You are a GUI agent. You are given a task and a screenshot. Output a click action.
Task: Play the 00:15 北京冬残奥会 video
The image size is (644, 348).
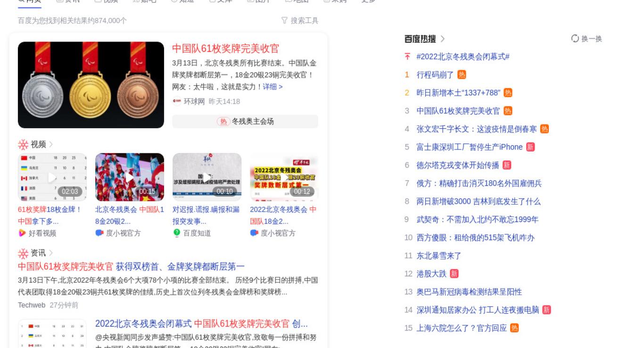pyautogui.click(x=130, y=177)
